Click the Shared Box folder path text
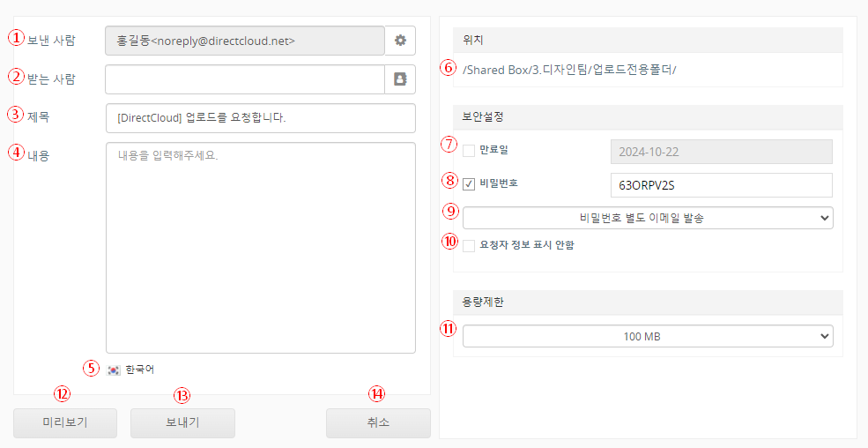This screenshot has height=448, width=868. click(x=569, y=70)
